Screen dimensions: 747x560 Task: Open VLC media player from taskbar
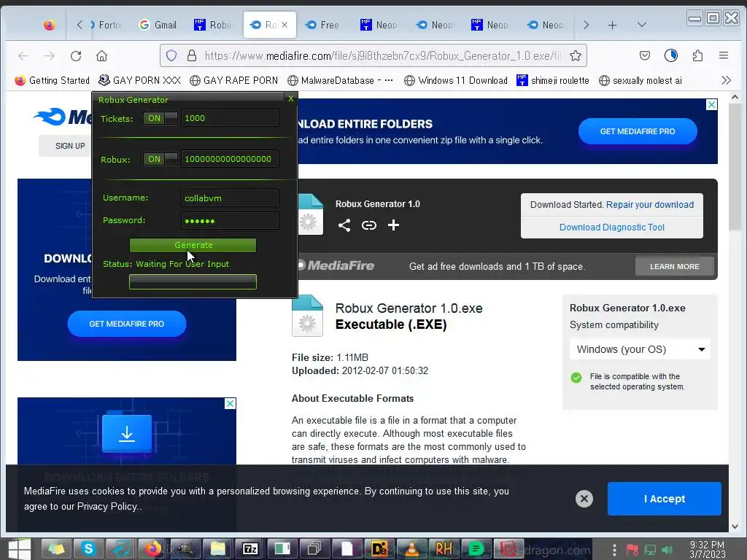coord(411,549)
